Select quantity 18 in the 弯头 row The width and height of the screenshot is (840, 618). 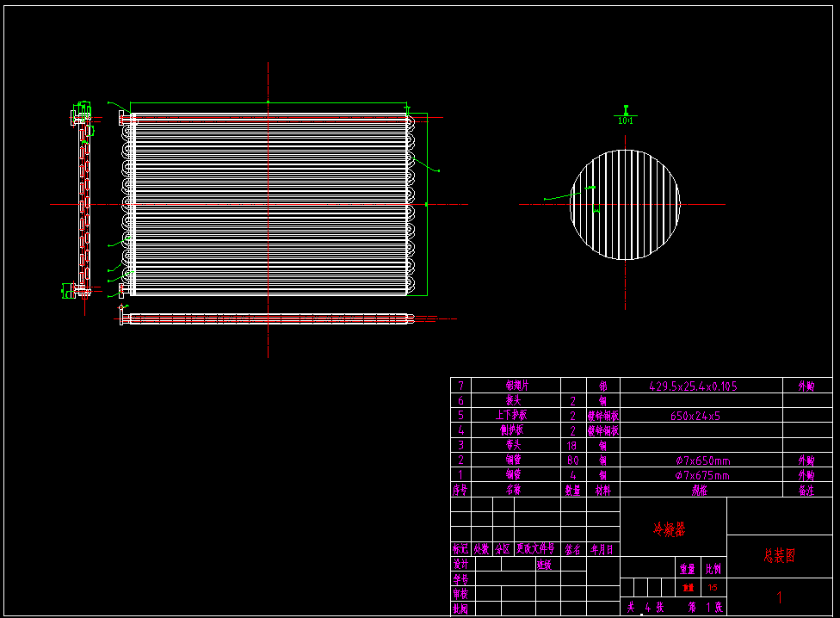tap(571, 446)
